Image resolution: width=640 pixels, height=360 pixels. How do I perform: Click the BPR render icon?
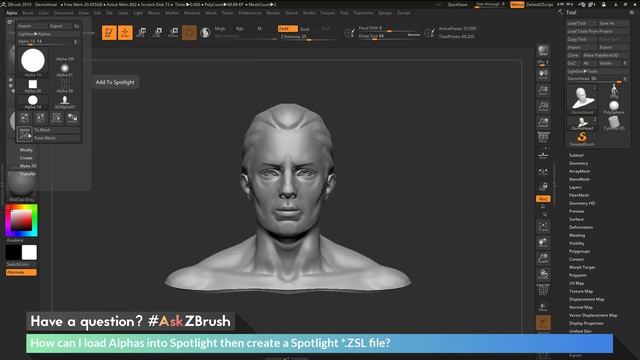543,51
